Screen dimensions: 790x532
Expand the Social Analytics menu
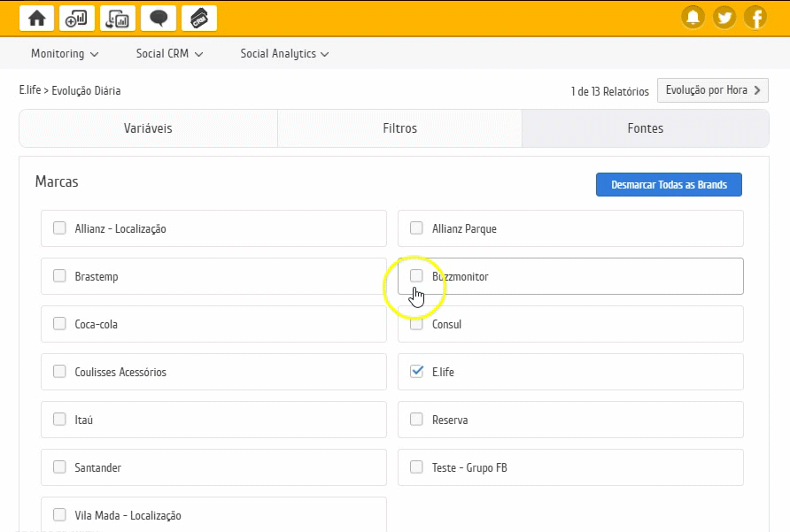click(x=284, y=54)
